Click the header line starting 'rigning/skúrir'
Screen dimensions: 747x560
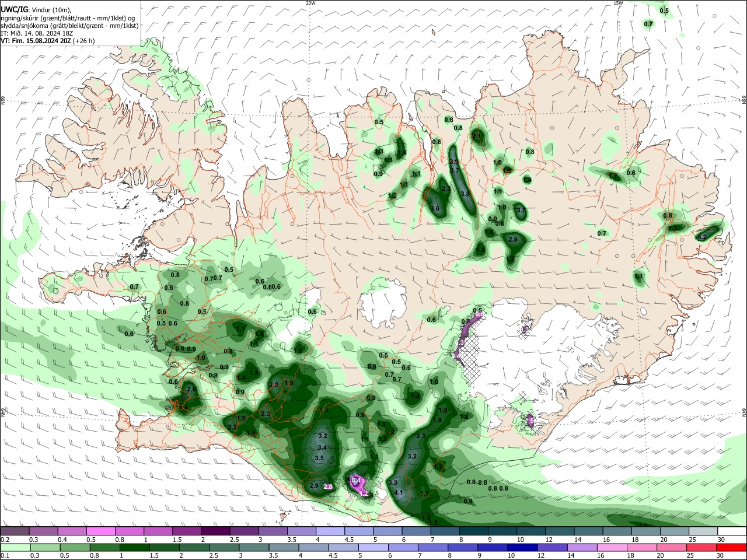[x=69, y=18]
